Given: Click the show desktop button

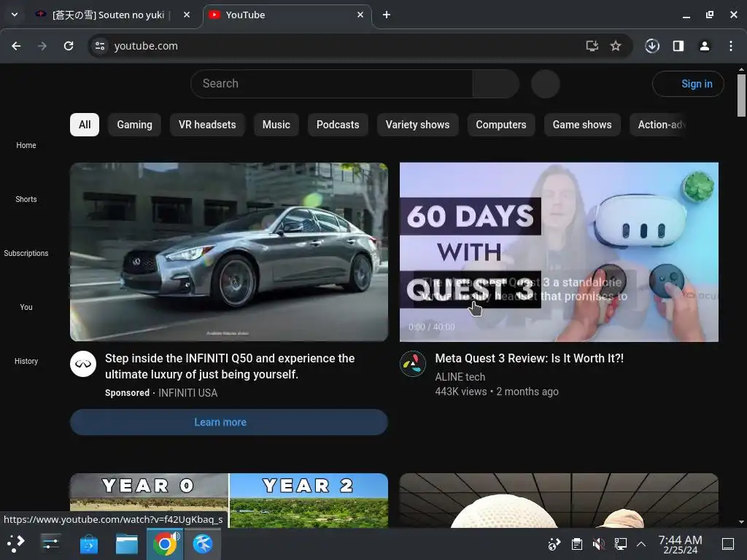Looking at the screenshot, I should tap(728, 544).
